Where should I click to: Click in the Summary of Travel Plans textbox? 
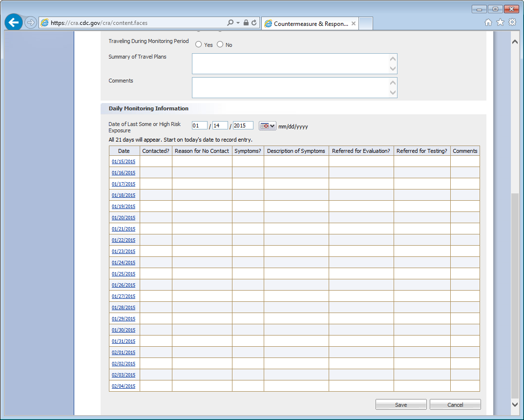click(x=291, y=63)
